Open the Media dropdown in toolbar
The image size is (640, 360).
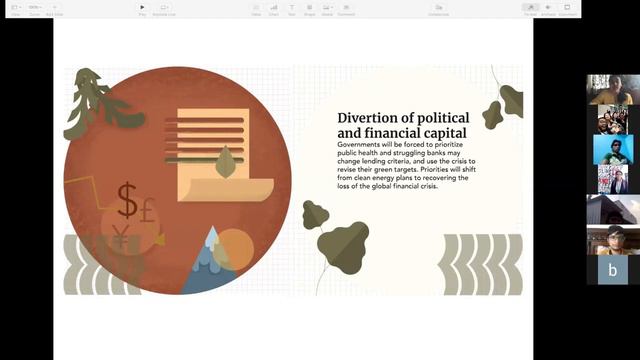pyautogui.click(x=327, y=9)
